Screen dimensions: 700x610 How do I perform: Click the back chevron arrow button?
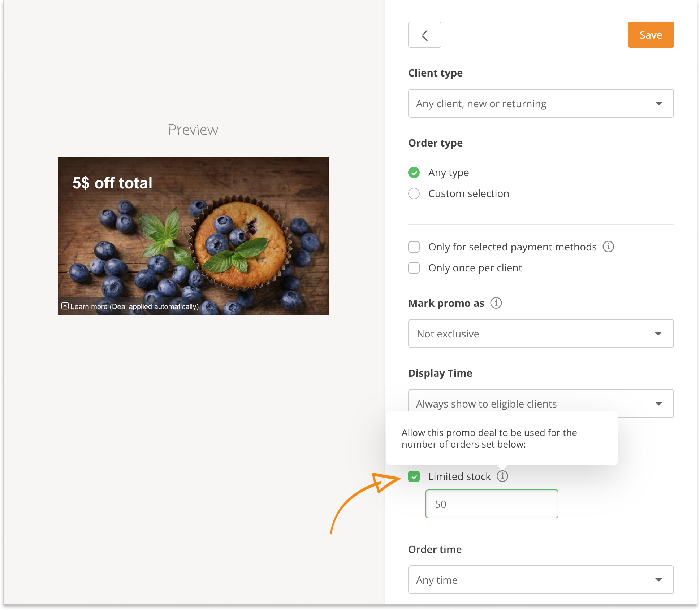click(x=424, y=35)
